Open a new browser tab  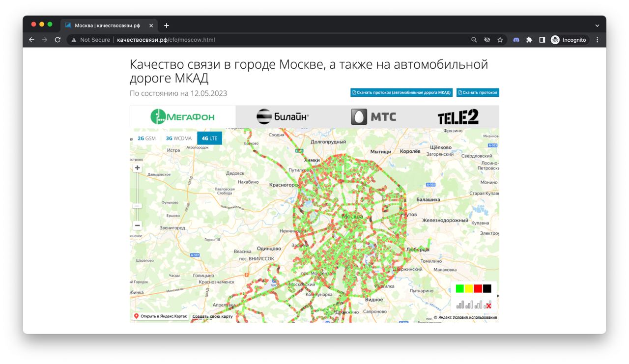coord(167,26)
